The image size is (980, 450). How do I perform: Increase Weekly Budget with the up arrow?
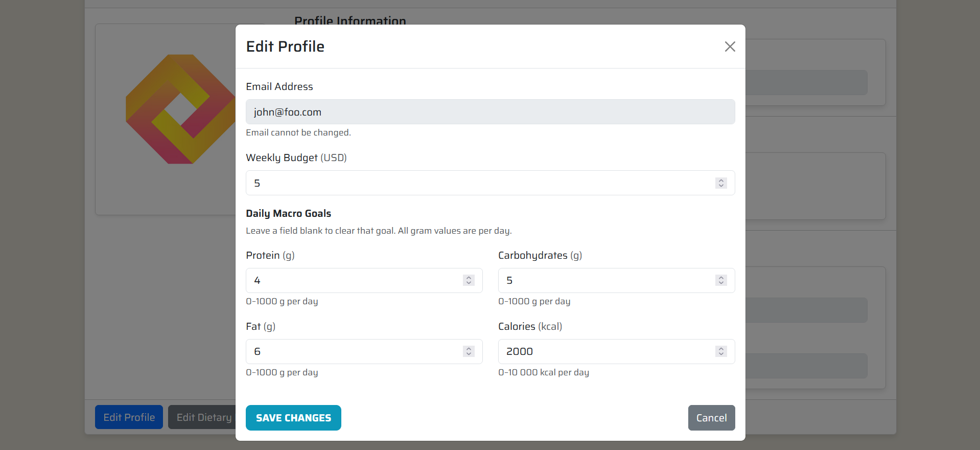coord(721,181)
